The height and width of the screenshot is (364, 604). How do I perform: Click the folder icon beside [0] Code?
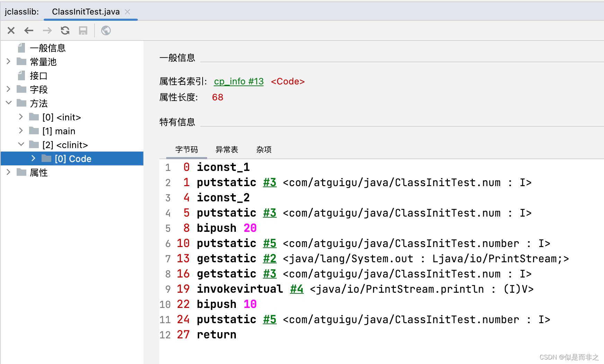[x=47, y=158]
